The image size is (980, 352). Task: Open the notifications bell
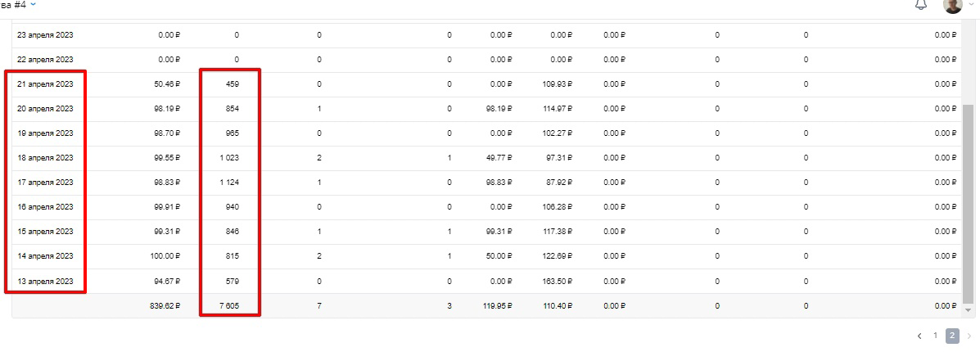click(x=920, y=4)
